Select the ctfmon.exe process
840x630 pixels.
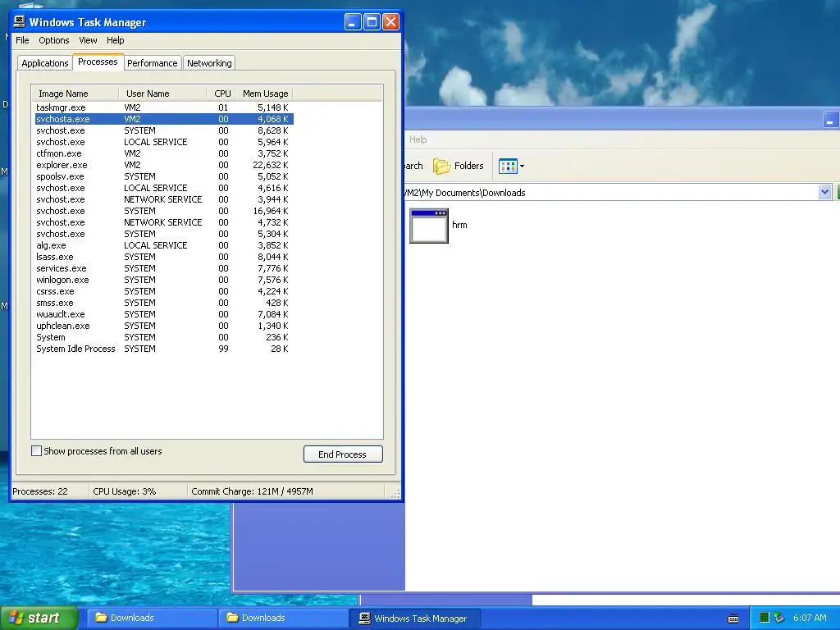pos(164,153)
